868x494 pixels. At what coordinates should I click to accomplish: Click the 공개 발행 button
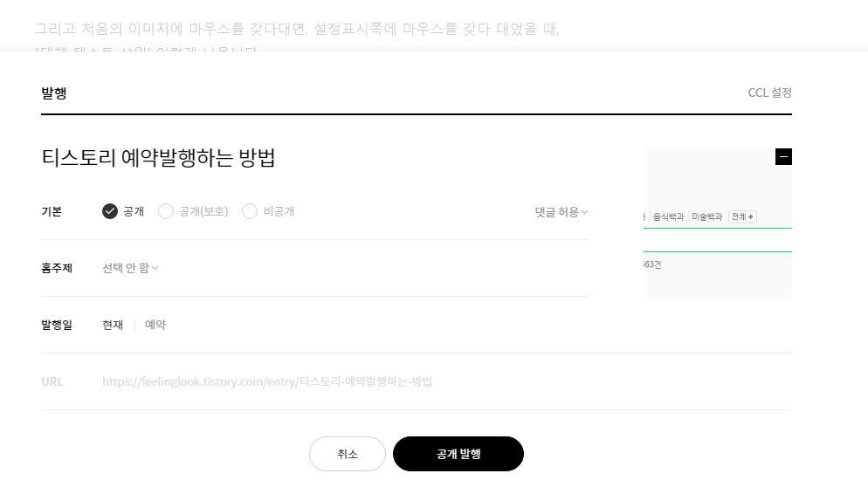click(x=458, y=454)
